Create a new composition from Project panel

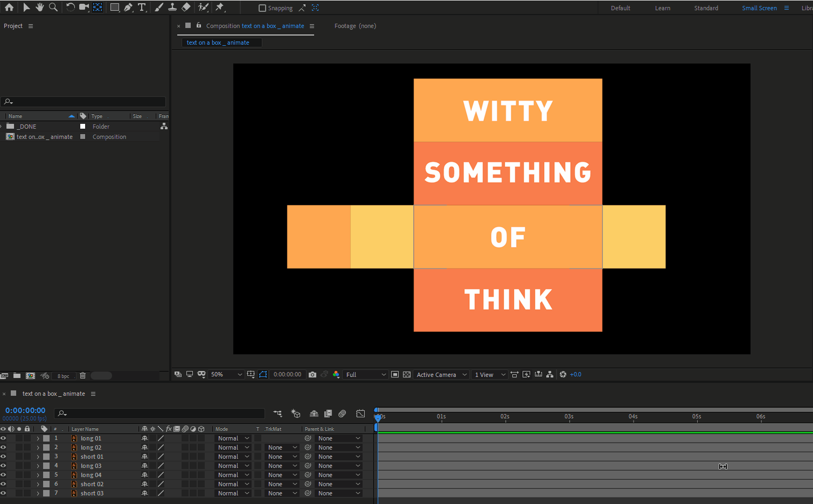point(31,376)
